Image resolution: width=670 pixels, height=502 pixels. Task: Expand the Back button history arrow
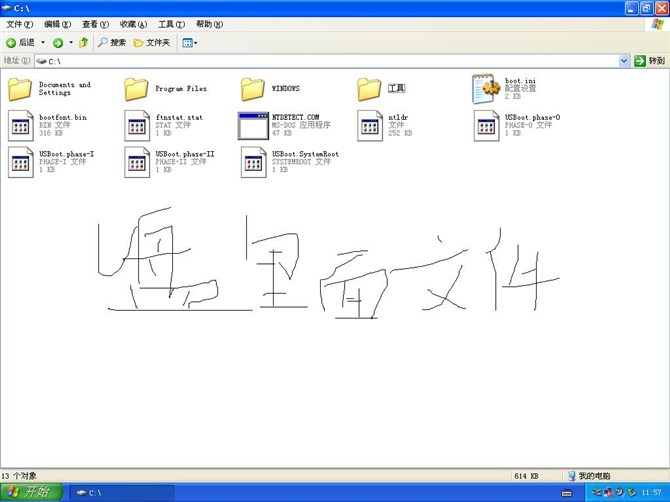pos(43,43)
